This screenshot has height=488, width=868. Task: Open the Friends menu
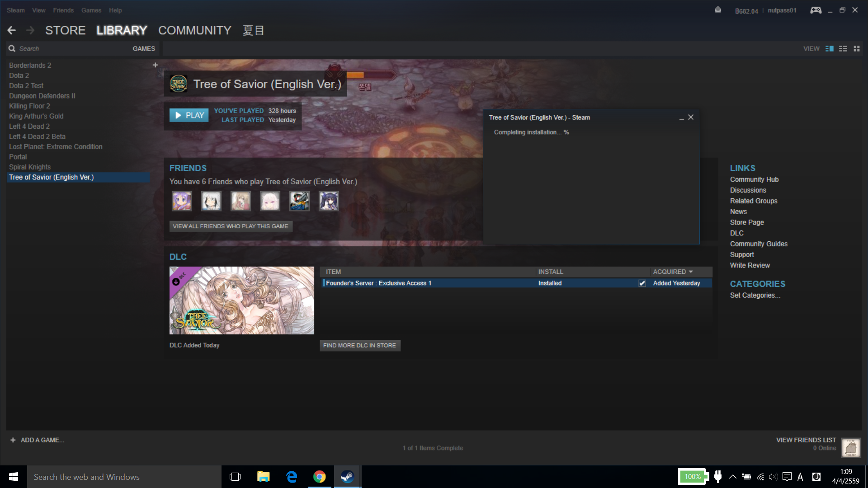(63, 10)
